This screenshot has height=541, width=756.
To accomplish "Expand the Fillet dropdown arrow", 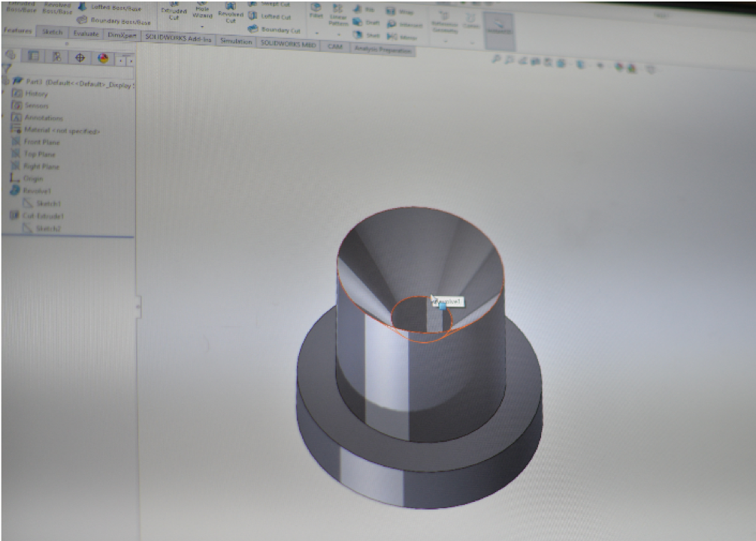I will tap(317, 33).
